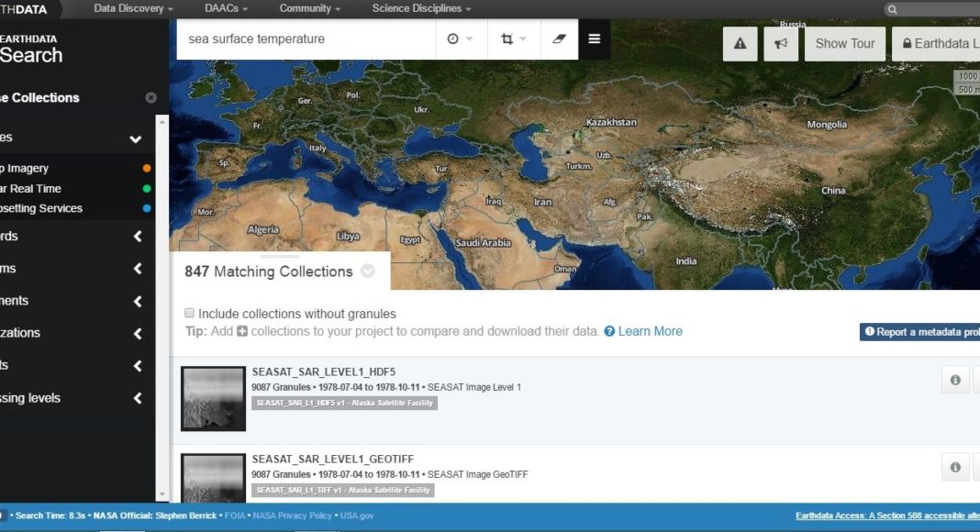Expand the 847 Matching Collections dropdown arrow
980x532 pixels.
(368, 272)
